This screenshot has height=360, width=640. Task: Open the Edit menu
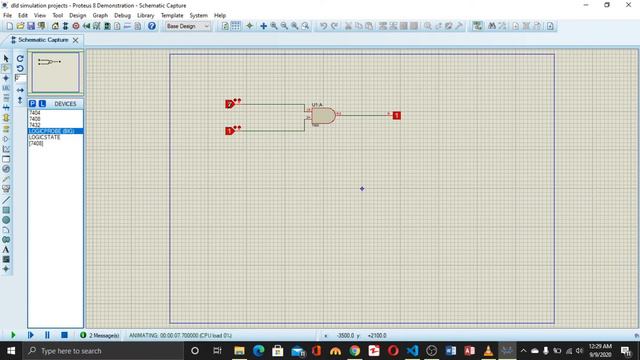(23, 16)
